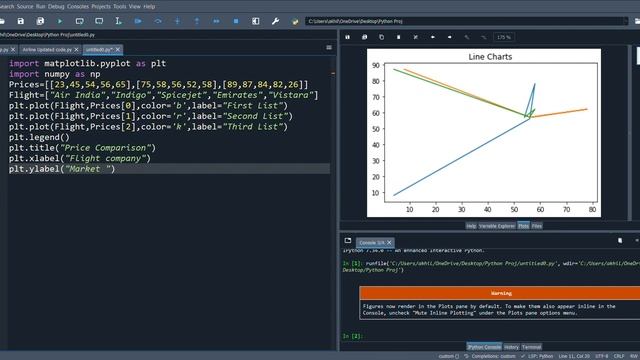This screenshot has height=360, width=640.
Task: Click the debugger step into icon
Action: [x=177, y=21]
